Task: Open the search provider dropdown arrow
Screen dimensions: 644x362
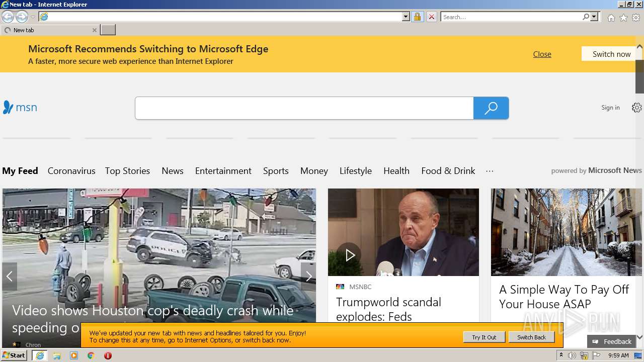Action: [x=594, y=17]
